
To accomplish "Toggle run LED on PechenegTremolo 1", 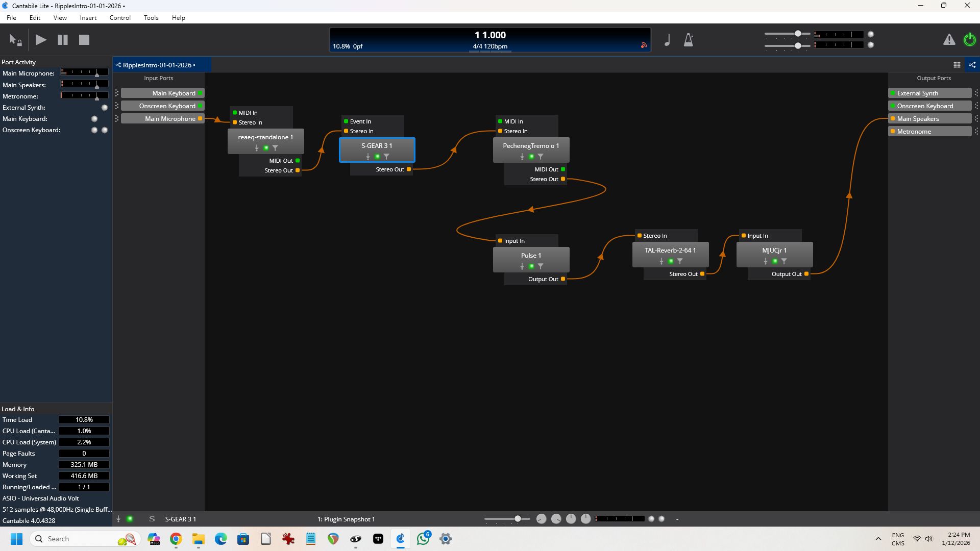I will [531, 157].
